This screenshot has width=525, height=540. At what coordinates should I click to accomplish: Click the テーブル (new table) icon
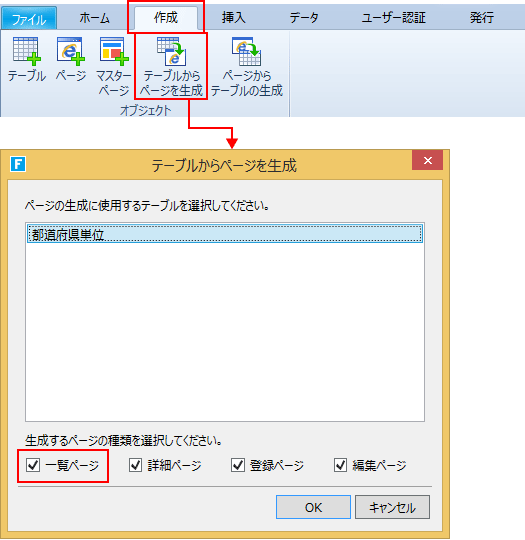[27, 51]
